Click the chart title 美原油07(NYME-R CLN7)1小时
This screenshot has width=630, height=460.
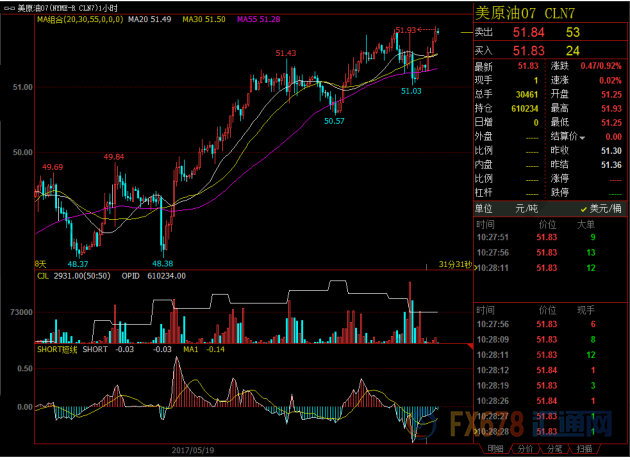(x=68, y=8)
